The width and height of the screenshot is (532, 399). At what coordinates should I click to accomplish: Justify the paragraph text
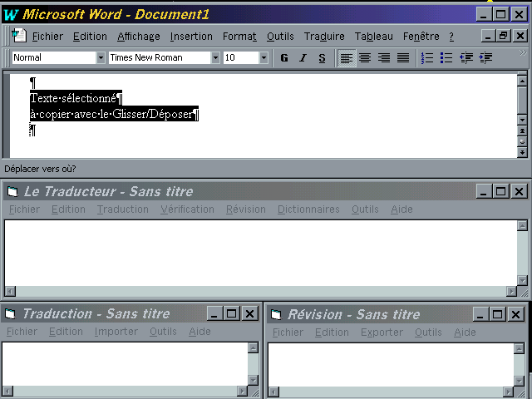click(x=403, y=58)
